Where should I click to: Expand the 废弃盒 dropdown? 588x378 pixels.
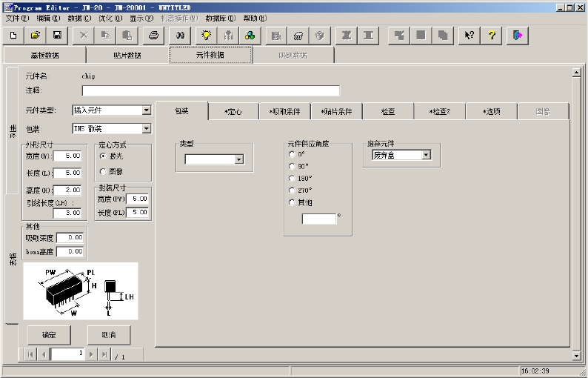pyautogui.click(x=426, y=155)
